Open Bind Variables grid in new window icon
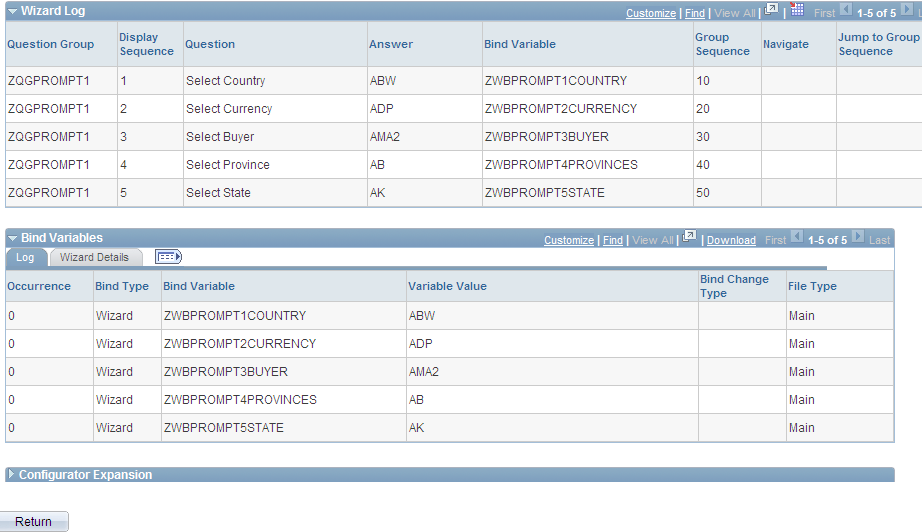This screenshot has height=532, width=922. click(x=689, y=237)
